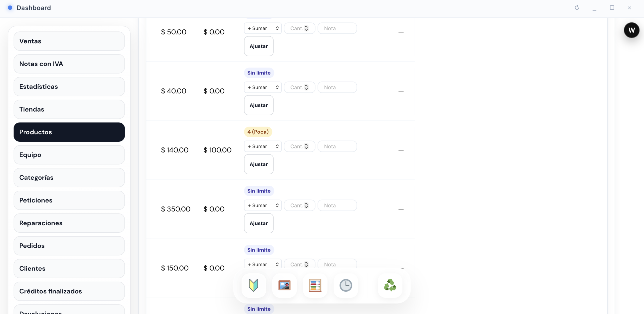
Task: Focus Cant. field in $ 140.00 row
Action: click(299, 146)
